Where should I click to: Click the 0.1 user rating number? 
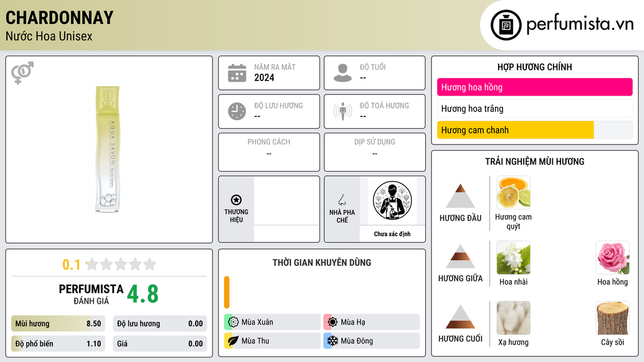[71, 265]
